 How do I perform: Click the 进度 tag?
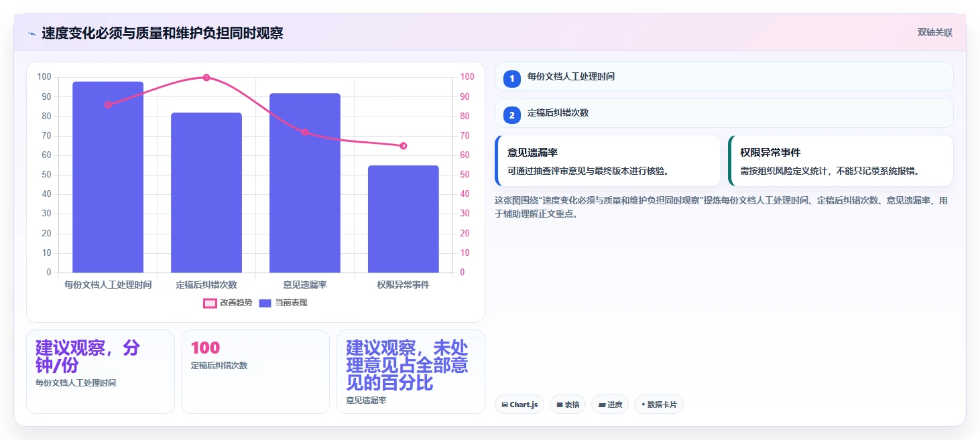[610, 405]
